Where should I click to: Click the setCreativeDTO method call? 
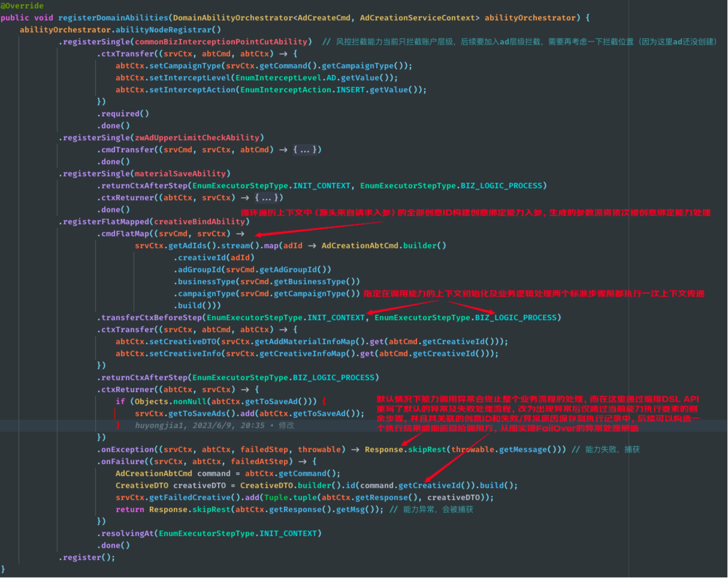pos(183,341)
